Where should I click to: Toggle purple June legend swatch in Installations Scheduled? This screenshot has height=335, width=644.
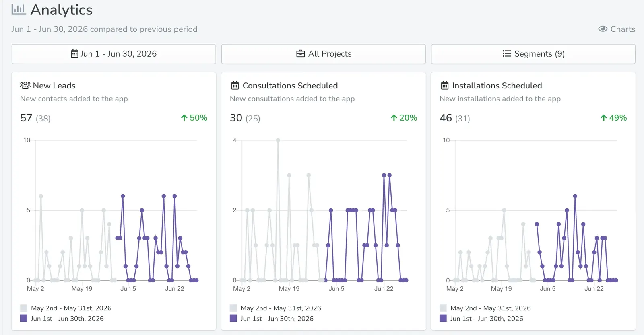[443, 318]
